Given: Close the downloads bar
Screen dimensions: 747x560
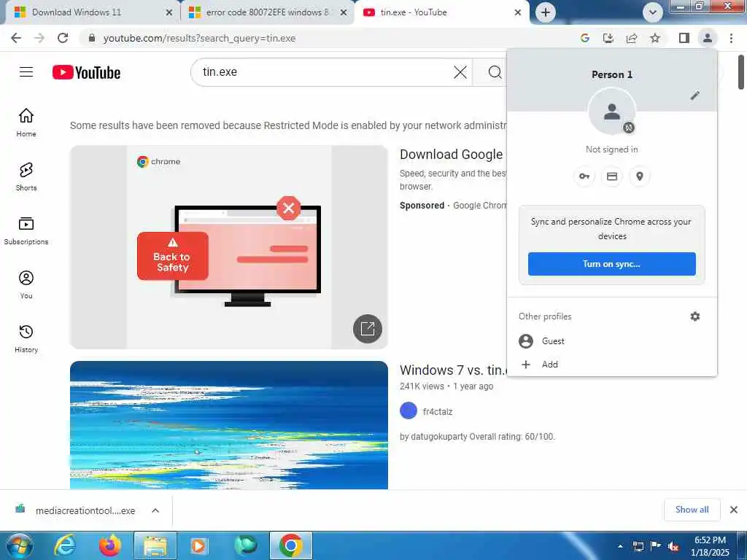Looking at the screenshot, I should point(734,510).
